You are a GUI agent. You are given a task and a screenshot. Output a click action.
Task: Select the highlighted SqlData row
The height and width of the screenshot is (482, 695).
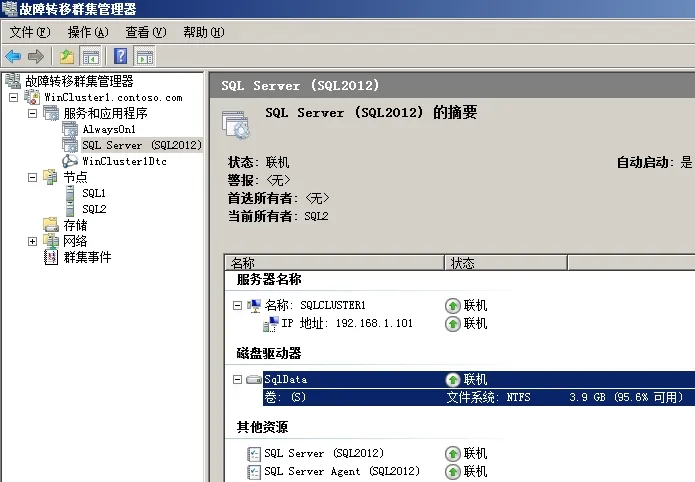coord(479,380)
